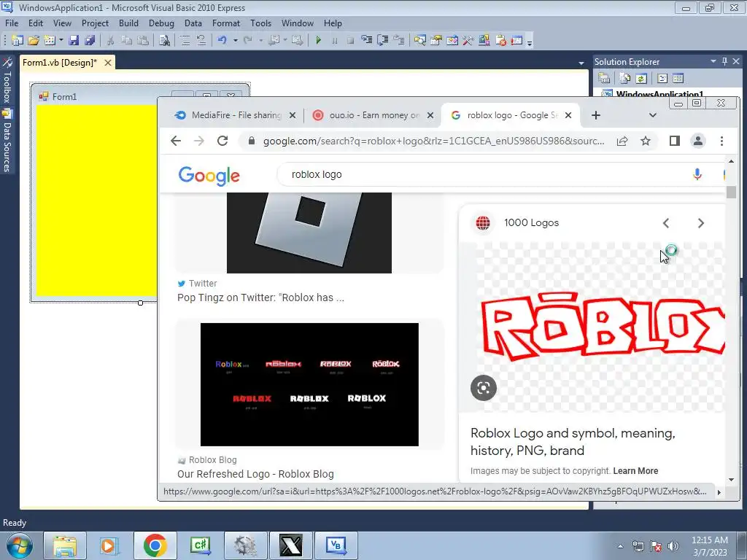This screenshot has width=747, height=560.
Task: Open the Chrome three-dot menu
Action: [721, 141]
